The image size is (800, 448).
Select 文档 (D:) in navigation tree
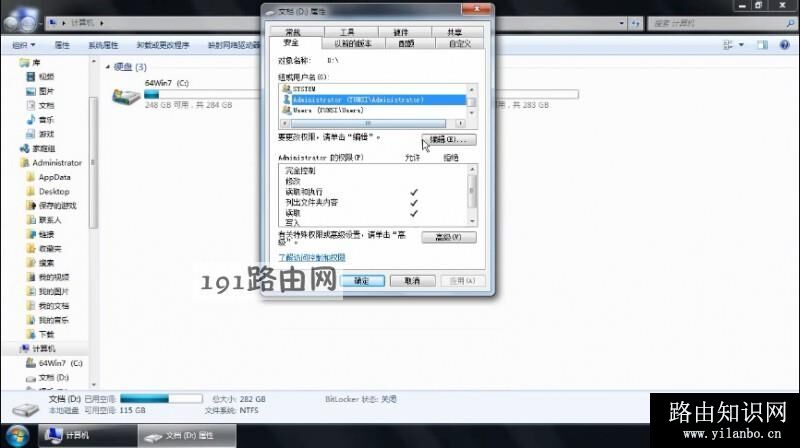click(x=54, y=377)
